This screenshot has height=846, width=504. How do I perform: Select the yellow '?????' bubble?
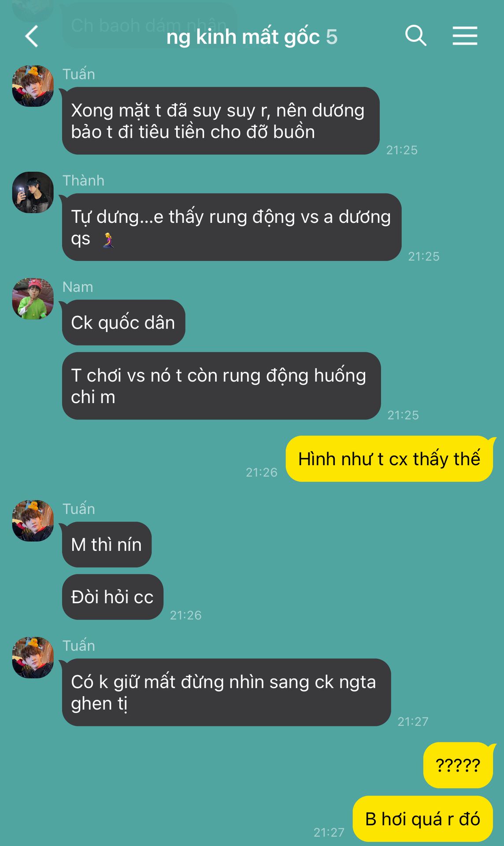click(458, 765)
